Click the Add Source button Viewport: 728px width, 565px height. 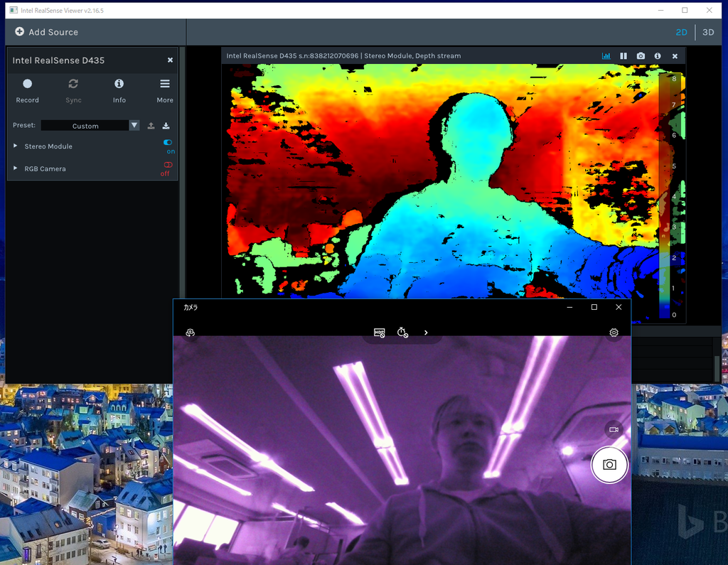[46, 32]
